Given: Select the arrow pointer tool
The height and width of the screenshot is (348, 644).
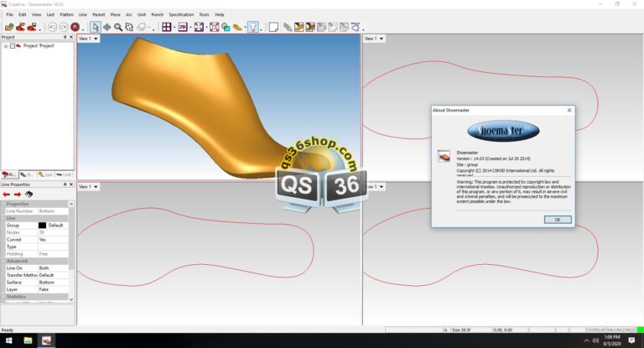Looking at the screenshot, I should pos(95,27).
